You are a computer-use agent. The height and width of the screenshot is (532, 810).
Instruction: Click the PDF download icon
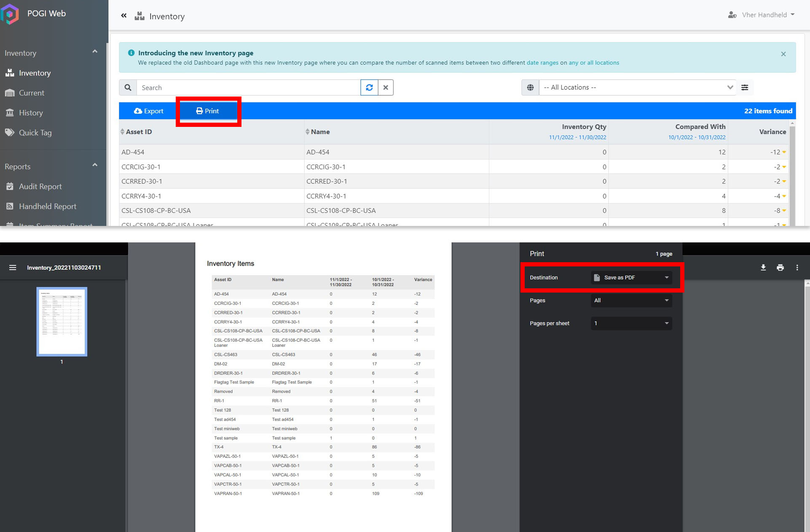(763, 268)
